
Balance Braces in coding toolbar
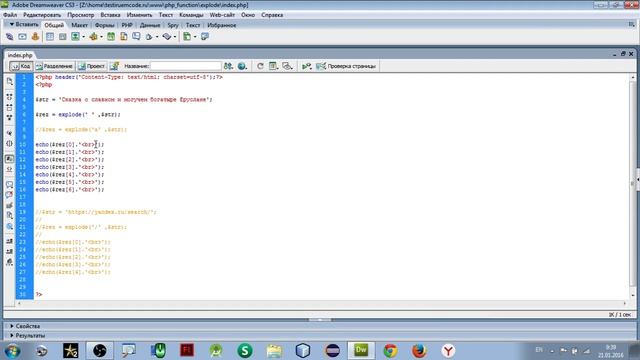pyautogui.click(x=9, y=143)
